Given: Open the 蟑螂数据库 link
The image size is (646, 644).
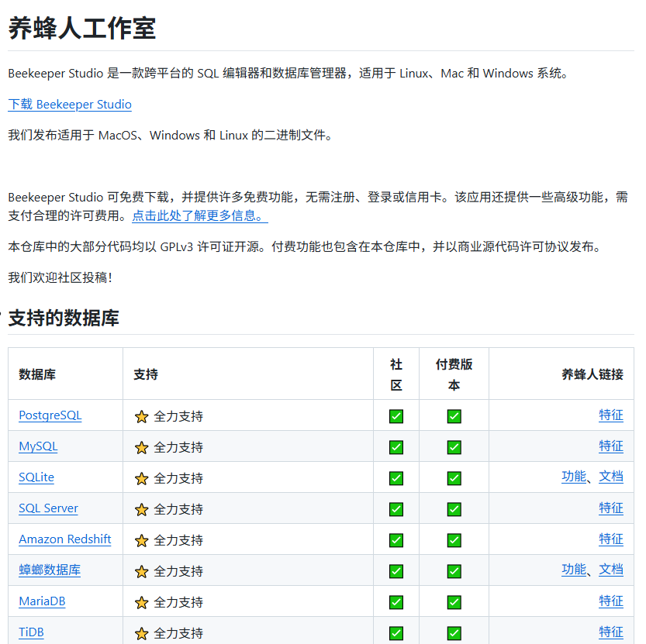Looking at the screenshot, I should pos(50,570).
